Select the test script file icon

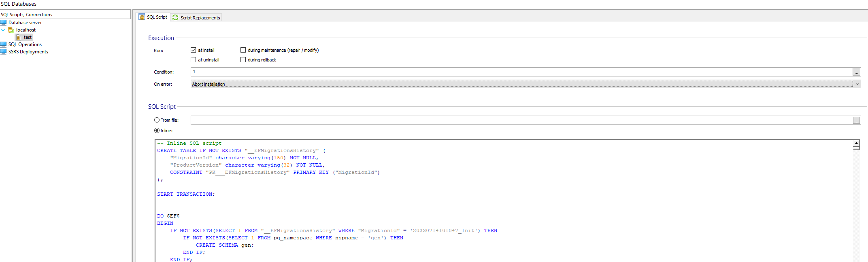click(19, 37)
